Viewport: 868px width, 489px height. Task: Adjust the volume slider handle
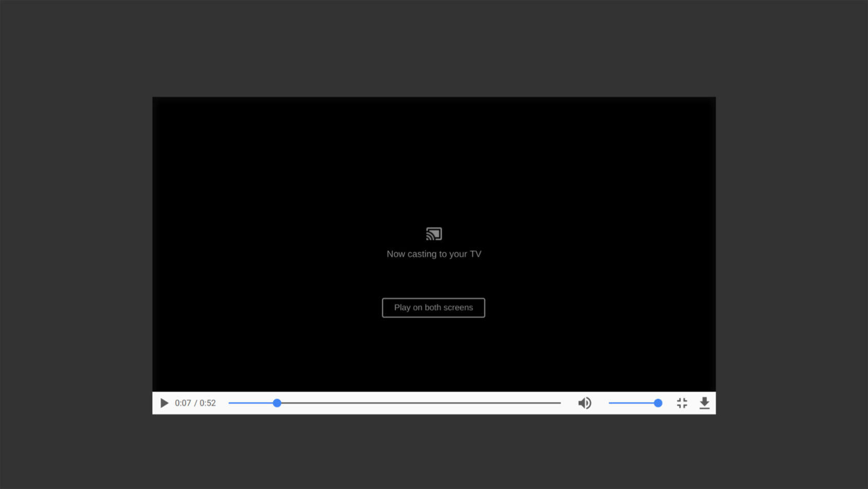pyautogui.click(x=658, y=403)
